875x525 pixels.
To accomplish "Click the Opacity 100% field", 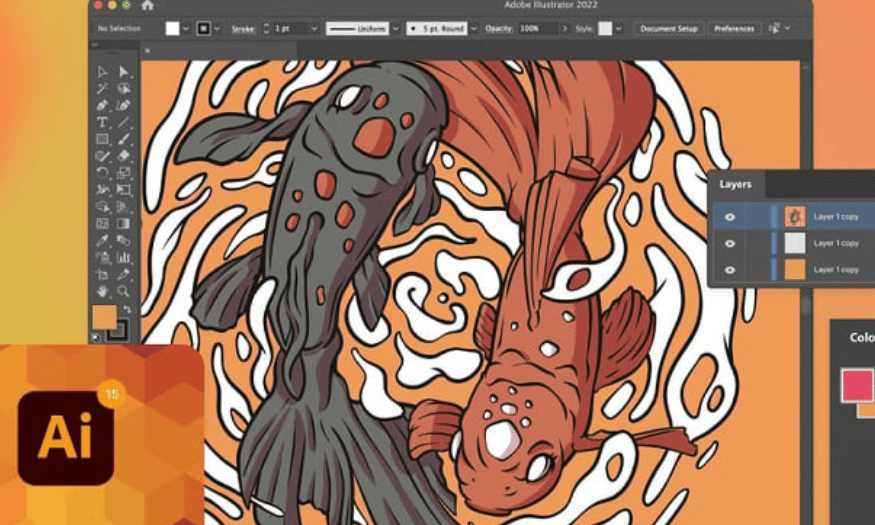I will (x=537, y=28).
